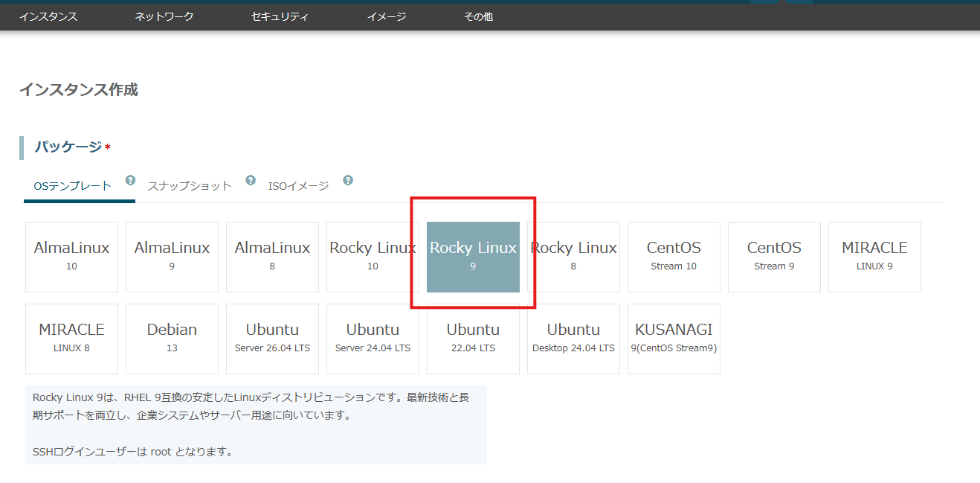Select the Rocky Linux 9 template
This screenshot has height=483, width=980.
coord(473,257)
